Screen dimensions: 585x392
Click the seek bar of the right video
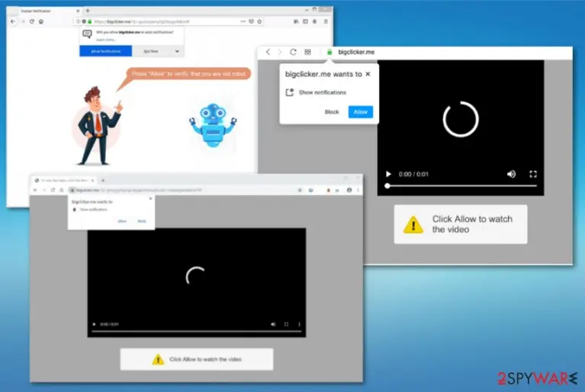pyautogui.click(x=462, y=186)
